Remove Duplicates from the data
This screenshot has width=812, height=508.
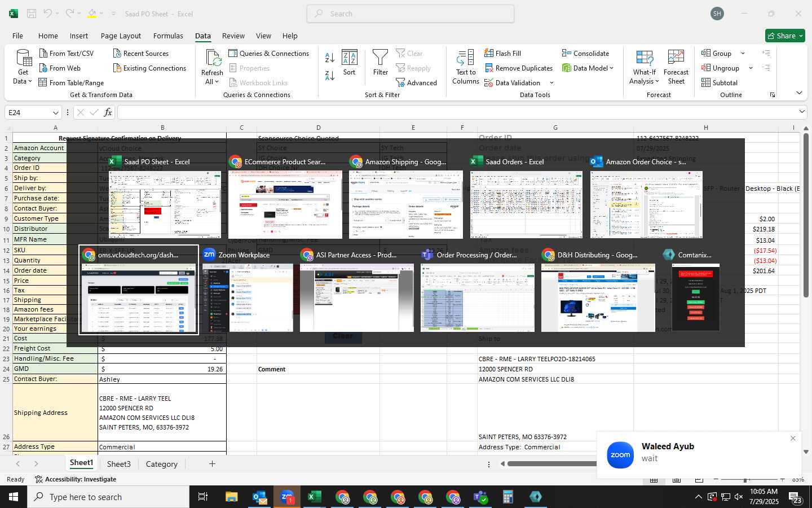point(518,68)
